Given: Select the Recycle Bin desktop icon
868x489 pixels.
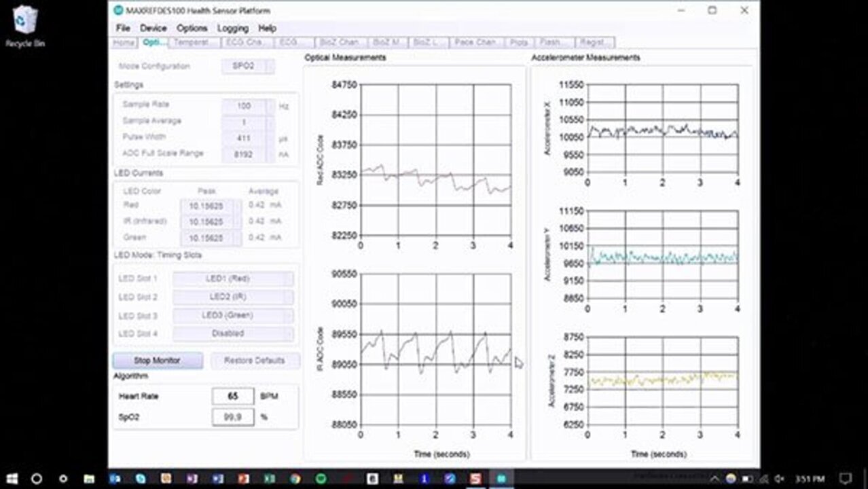Looking at the screenshot, I should tap(25, 27).
